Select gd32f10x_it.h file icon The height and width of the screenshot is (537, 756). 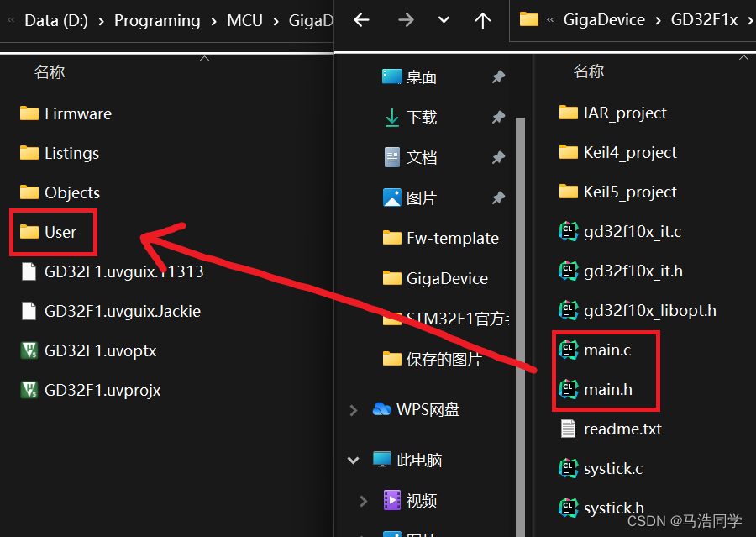coord(569,271)
